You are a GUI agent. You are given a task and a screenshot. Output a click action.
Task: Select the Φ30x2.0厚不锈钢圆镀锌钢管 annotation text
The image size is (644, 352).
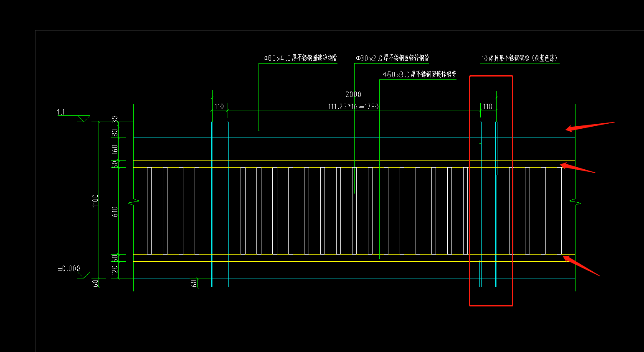pyautogui.click(x=392, y=58)
